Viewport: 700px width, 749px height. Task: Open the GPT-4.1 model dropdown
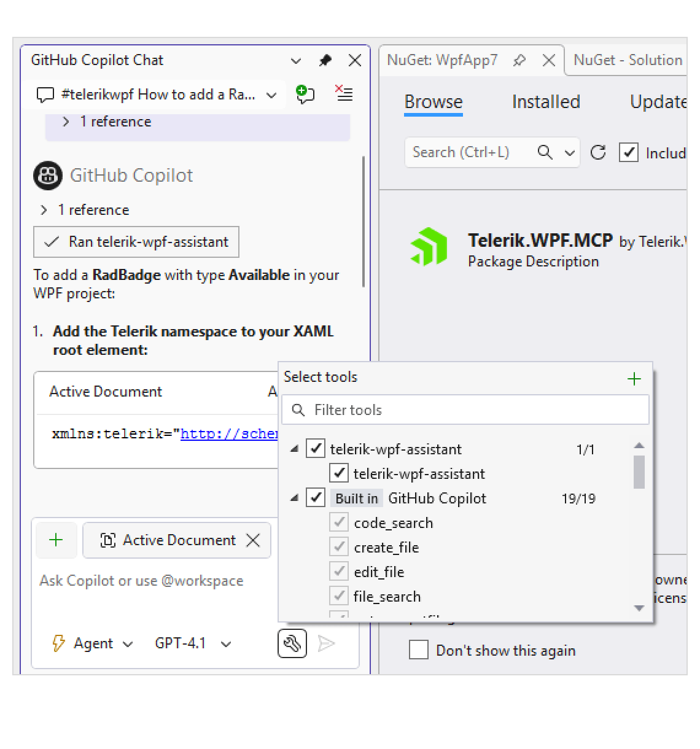click(x=192, y=643)
